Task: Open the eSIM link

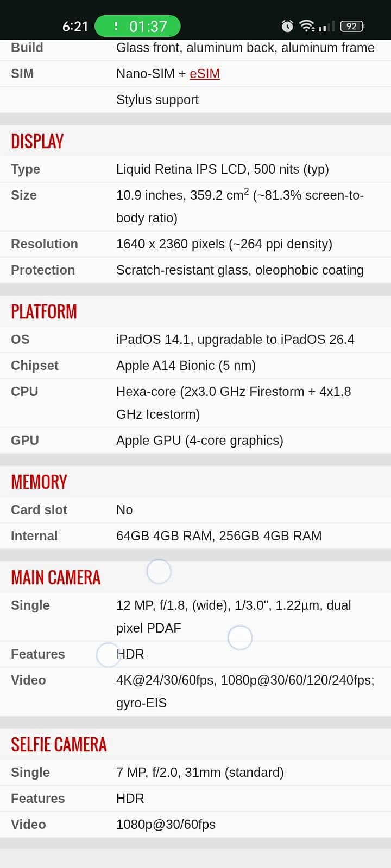Action: coord(205,73)
